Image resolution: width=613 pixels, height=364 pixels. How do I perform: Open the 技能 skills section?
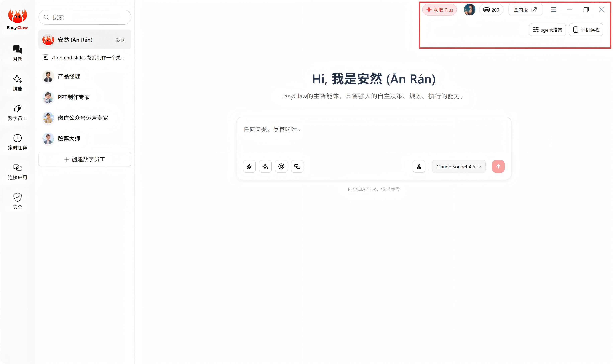17,83
